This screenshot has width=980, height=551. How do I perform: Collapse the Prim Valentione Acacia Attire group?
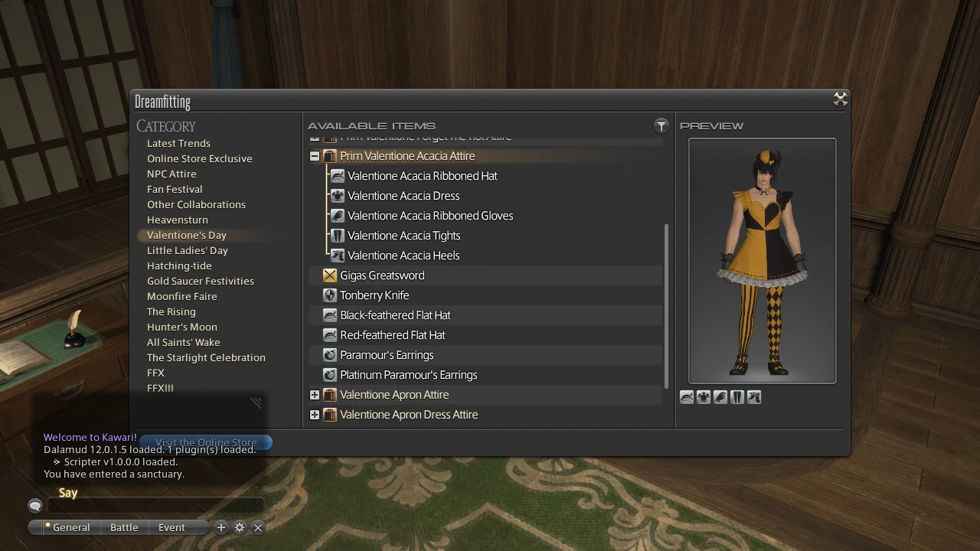(x=315, y=156)
